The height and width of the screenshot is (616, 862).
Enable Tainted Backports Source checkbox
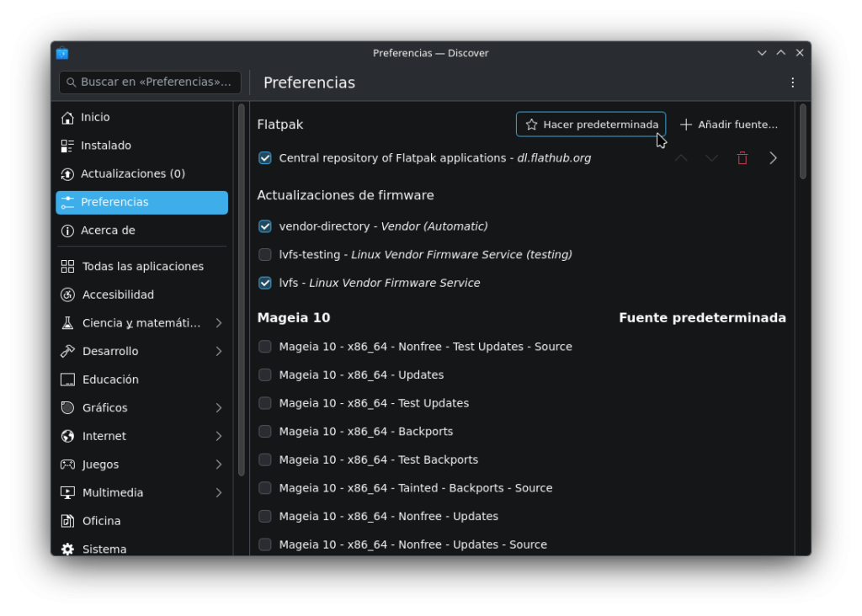265,488
